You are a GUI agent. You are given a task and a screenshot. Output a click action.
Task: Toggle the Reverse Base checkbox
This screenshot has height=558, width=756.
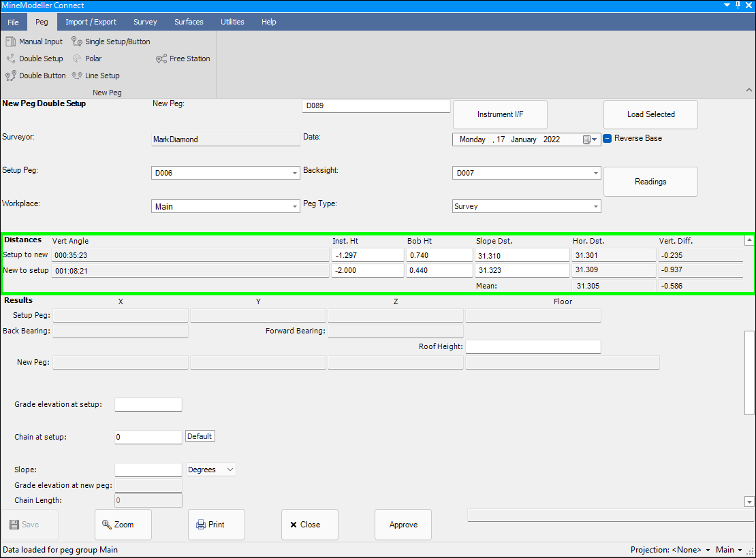click(608, 138)
